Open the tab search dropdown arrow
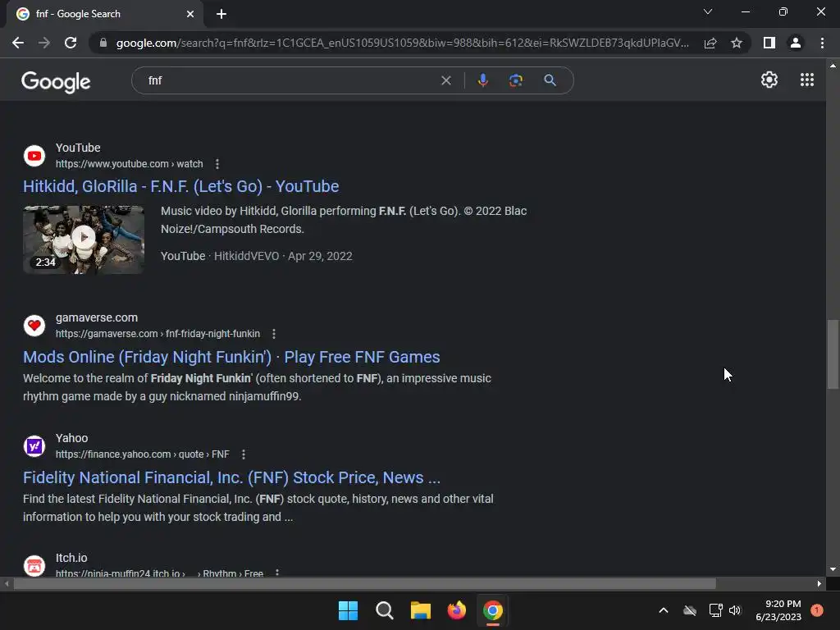Screen dimensions: 840x630 708,11
